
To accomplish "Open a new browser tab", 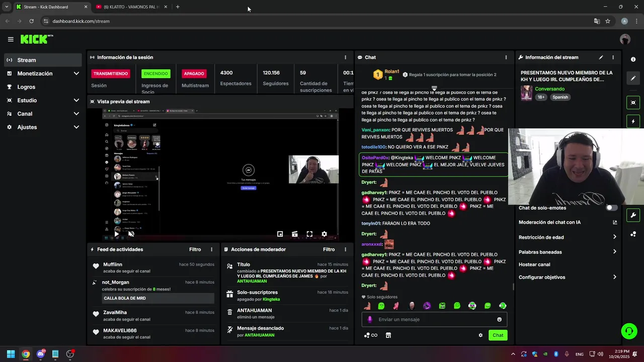I will 178,7.
